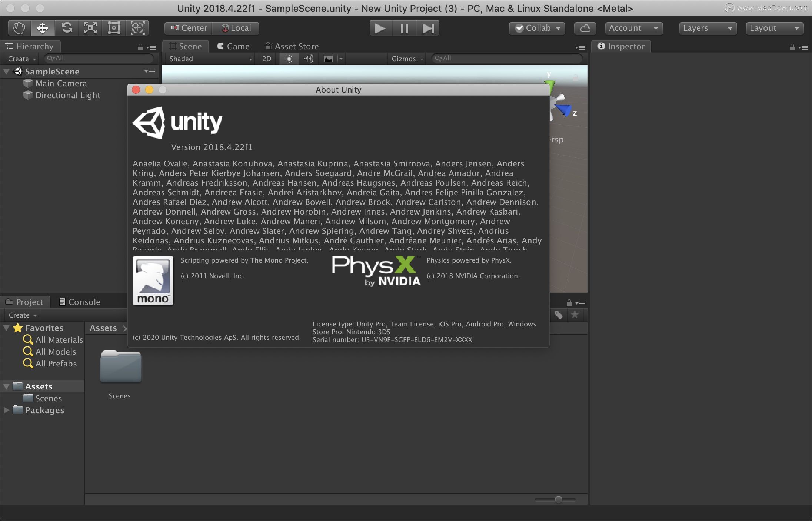Toggle the Hierarchy panel lock
812x521 pixels.
click(x=140, y=47)
